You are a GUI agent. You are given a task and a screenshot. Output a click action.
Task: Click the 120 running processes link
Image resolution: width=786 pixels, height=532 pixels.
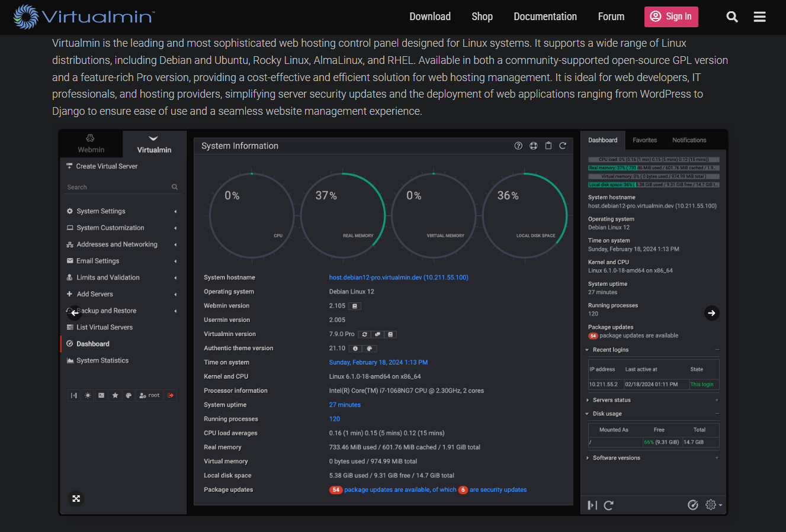pos(335,420)
